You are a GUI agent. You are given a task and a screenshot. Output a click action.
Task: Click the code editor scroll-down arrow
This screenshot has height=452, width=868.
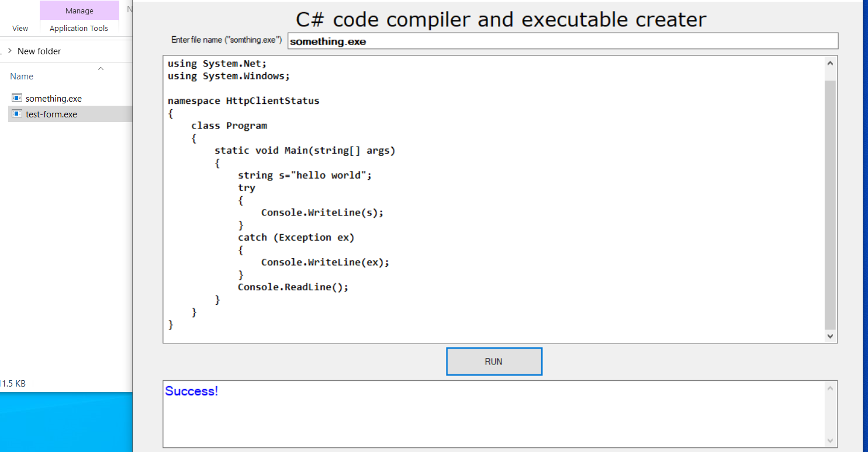point(829,336)
